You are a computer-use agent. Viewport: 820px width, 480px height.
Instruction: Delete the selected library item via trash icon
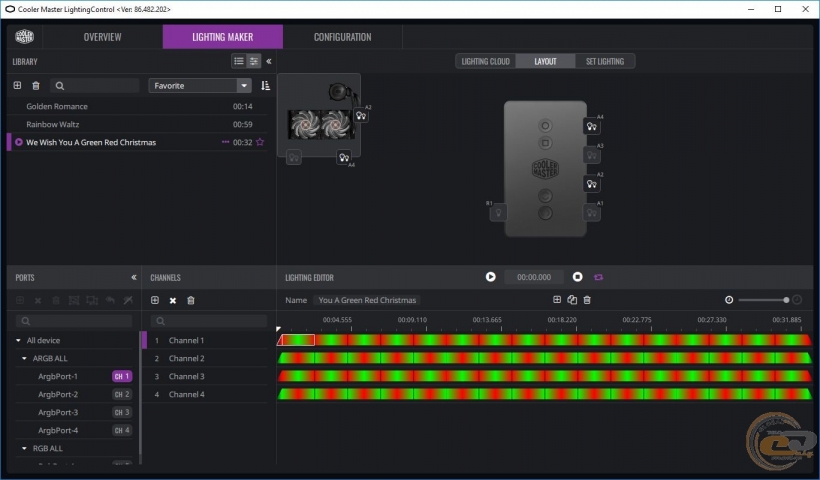[x=36, y=86]
